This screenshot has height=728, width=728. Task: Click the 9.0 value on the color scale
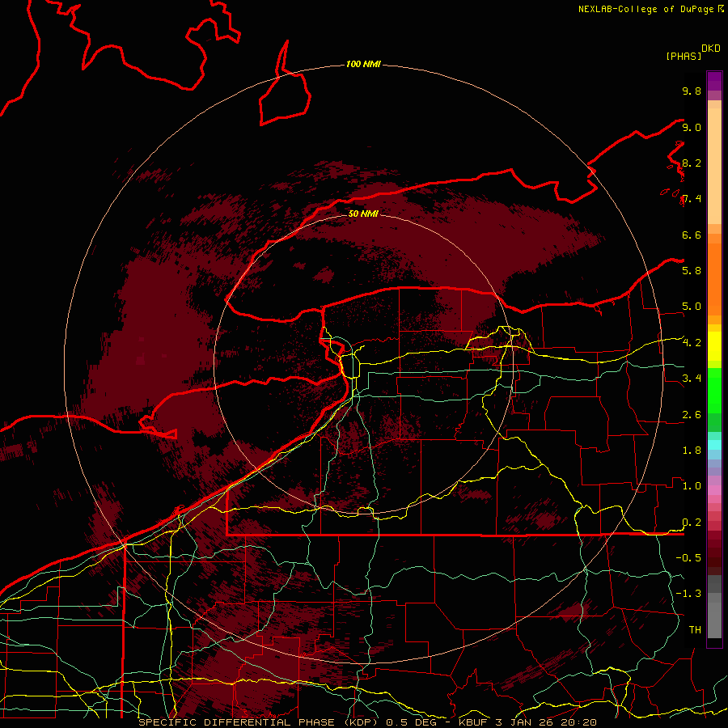[x=692, y=127]
